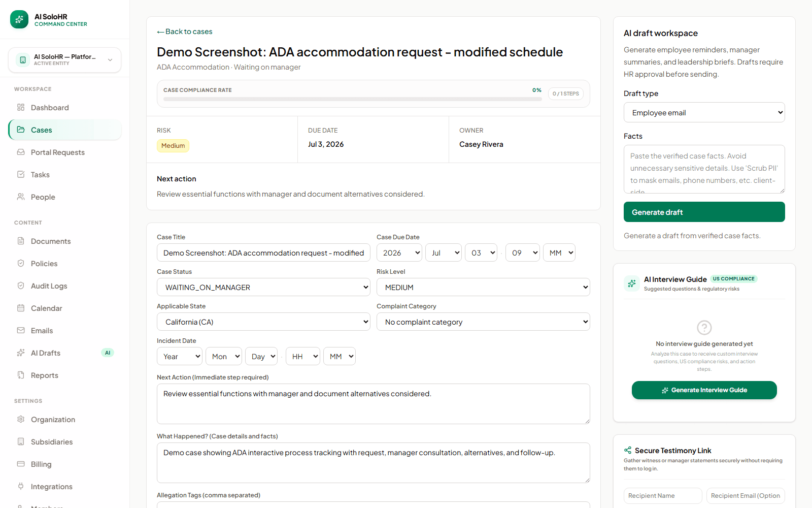Click the Policies shield icon
This screenshot has height=508, width=812.
[x=21, y=263]
